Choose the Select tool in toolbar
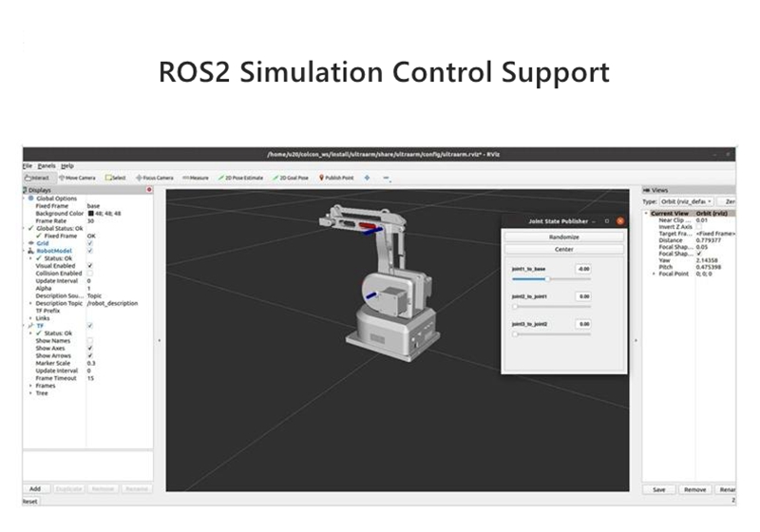The image size is (760, 532). (116, 178)
